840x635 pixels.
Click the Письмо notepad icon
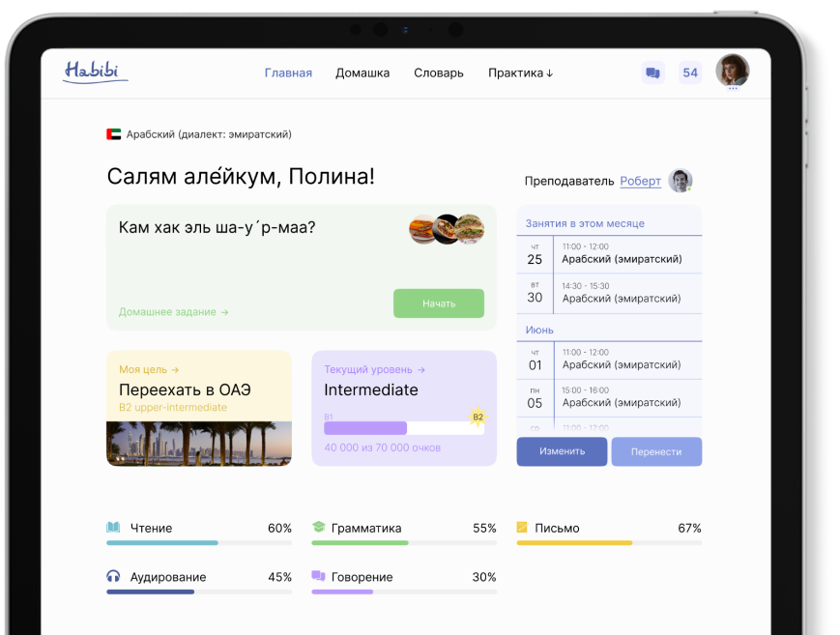point(522,527)
